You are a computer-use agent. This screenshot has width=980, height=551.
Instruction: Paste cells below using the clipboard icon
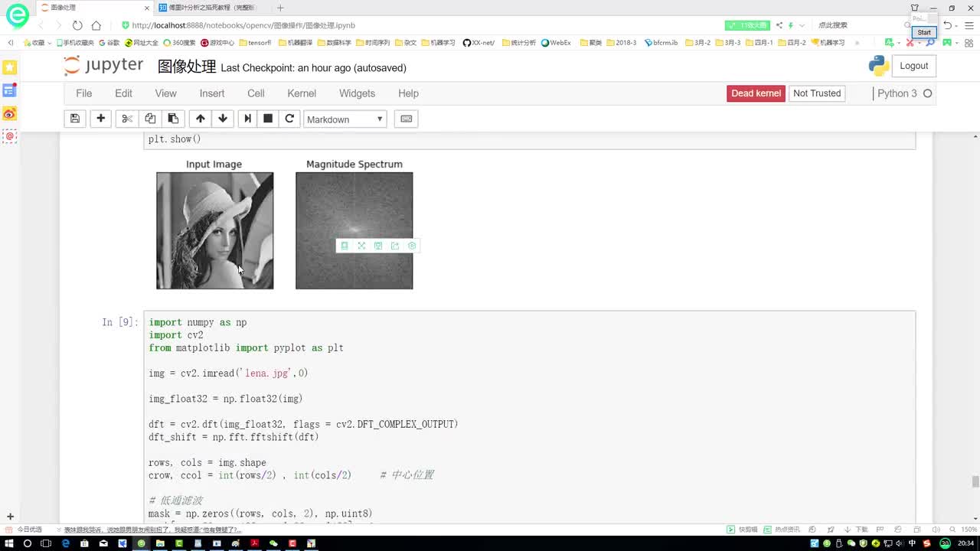pos(173,119)
